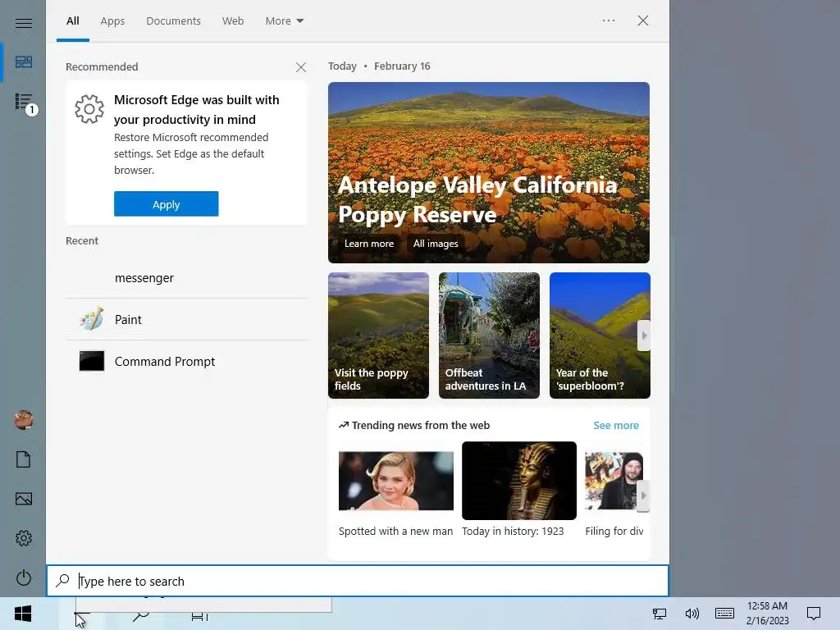Open the Pictures icon in the Start sidebar

pos(23,499)
